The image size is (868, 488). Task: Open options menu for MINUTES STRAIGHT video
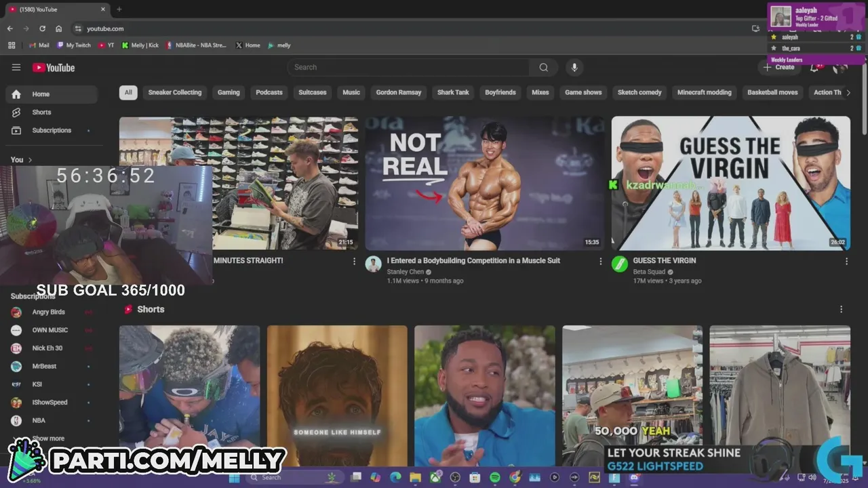pos(354,261)
